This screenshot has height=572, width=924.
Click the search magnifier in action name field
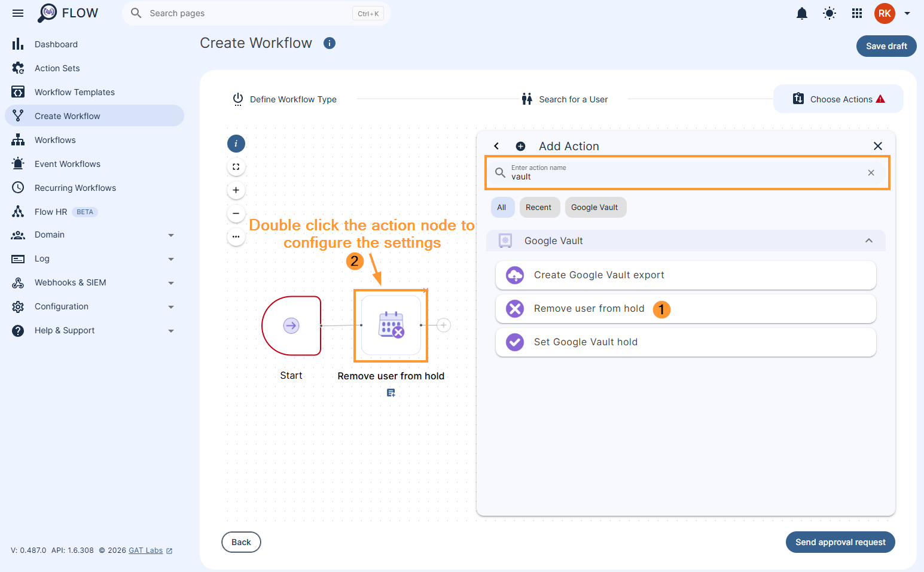click(501, 173)
